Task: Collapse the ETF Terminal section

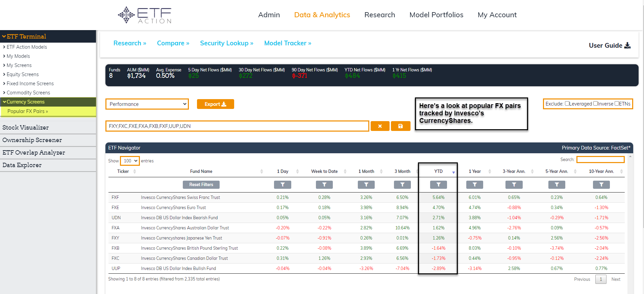Action: [x=48, y=36]
